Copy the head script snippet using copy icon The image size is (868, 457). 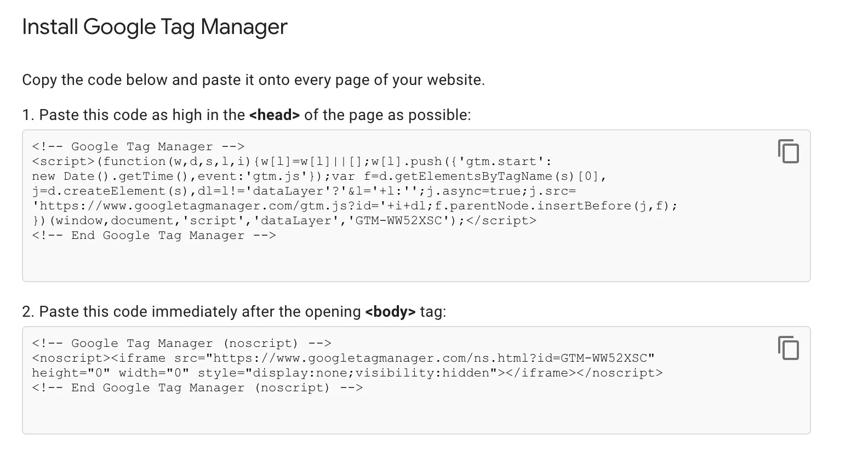point(789,151)
